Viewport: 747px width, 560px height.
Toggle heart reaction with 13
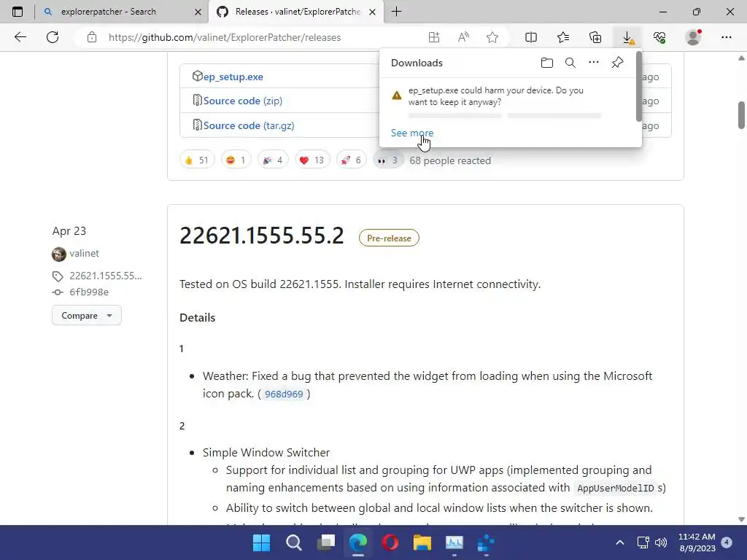(x=312, y=160)
